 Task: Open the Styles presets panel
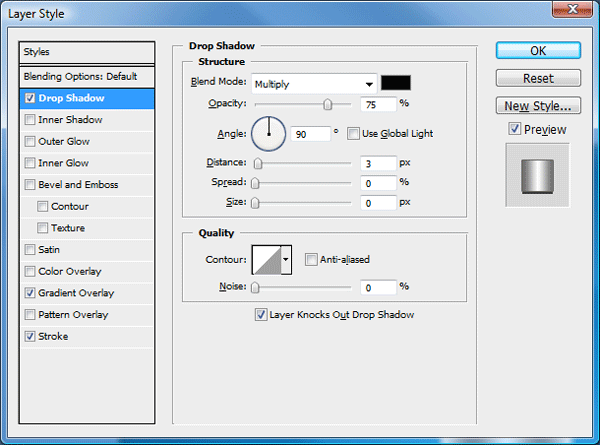click(87, 52)
